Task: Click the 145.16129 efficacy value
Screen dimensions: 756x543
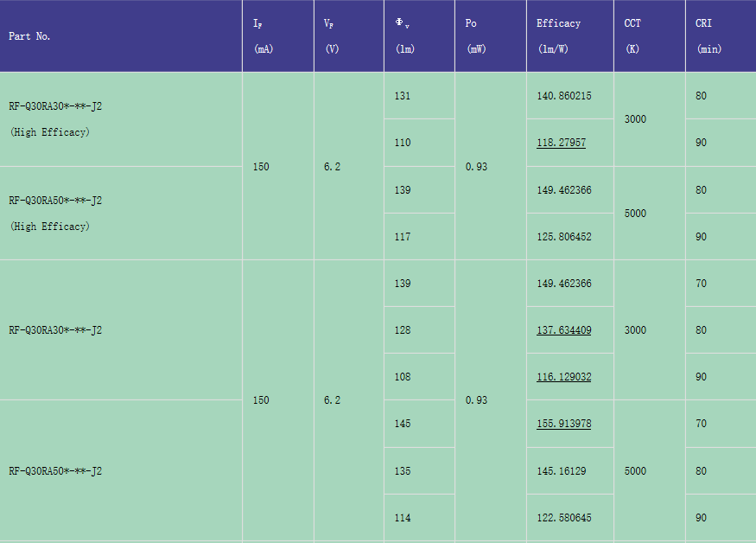Action: pos(561,471)
